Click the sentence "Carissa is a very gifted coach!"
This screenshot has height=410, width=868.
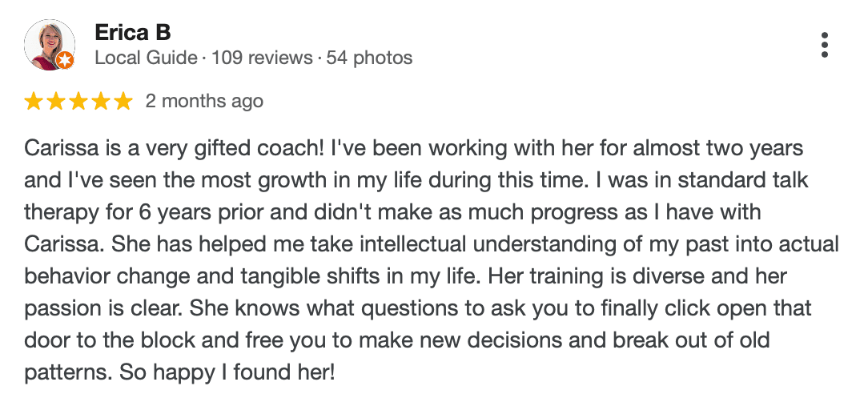coord(175,149)
